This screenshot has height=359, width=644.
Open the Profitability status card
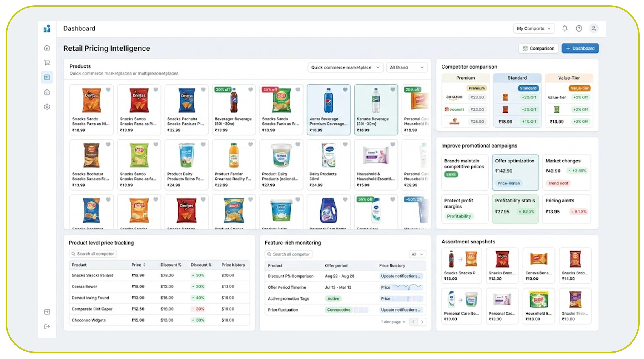coord(515,209)
